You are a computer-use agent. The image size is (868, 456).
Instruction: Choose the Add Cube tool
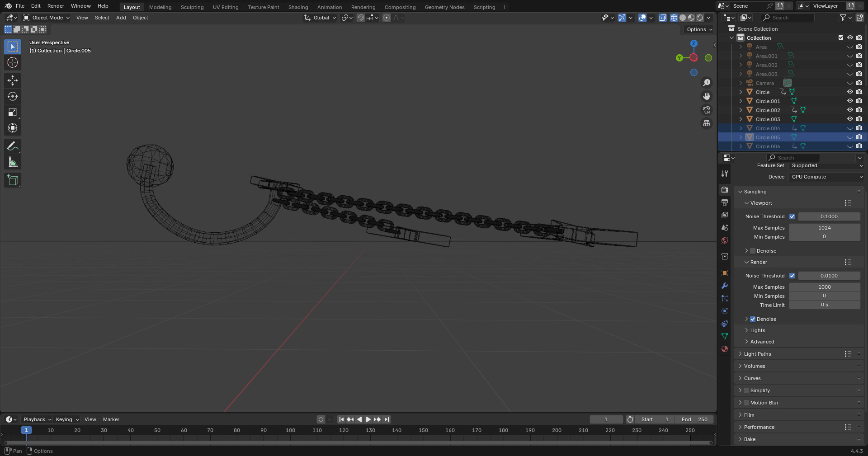[x=13, y=180]
